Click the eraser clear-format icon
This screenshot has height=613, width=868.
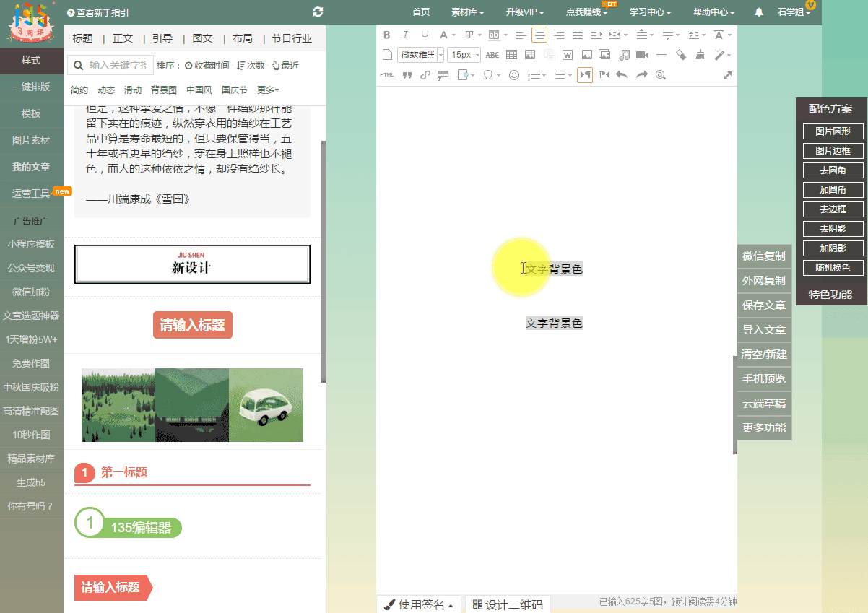680,55
